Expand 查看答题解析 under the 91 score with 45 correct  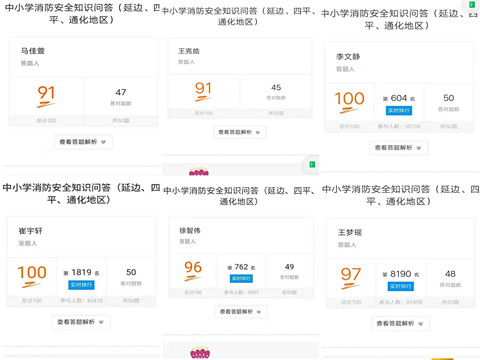coord(240,132)
